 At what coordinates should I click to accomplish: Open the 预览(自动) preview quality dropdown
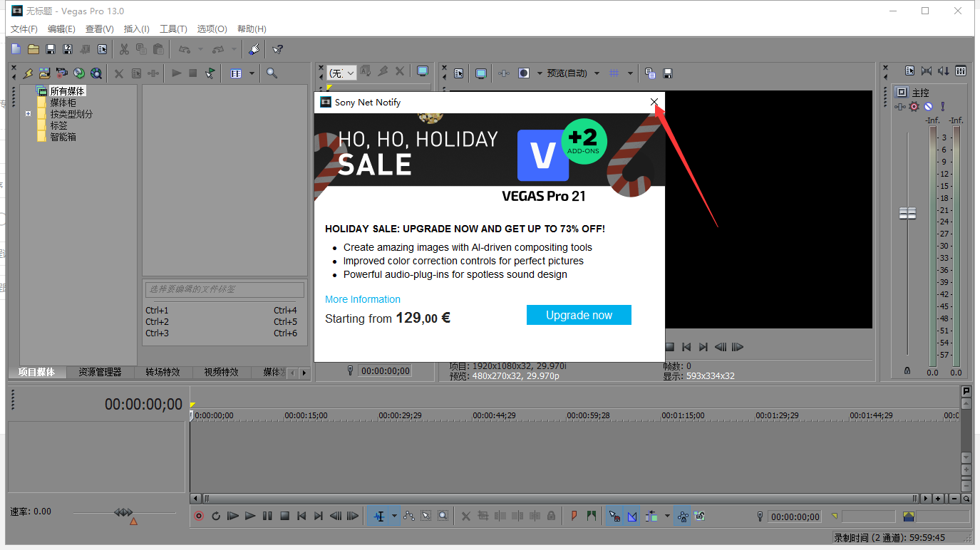pos(597,73)
